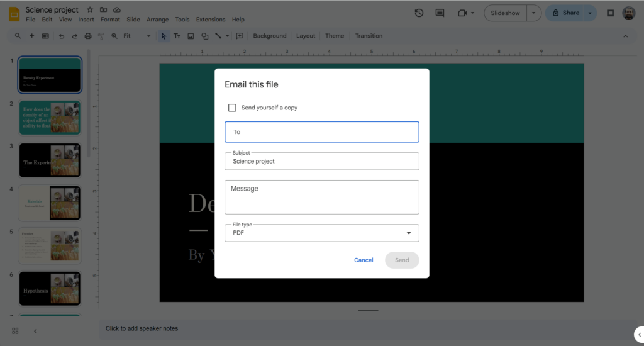Click the Cancel button in the dialog
This screenshot has width=644, height=346.
pyautogui.click(x=364, y=260)
